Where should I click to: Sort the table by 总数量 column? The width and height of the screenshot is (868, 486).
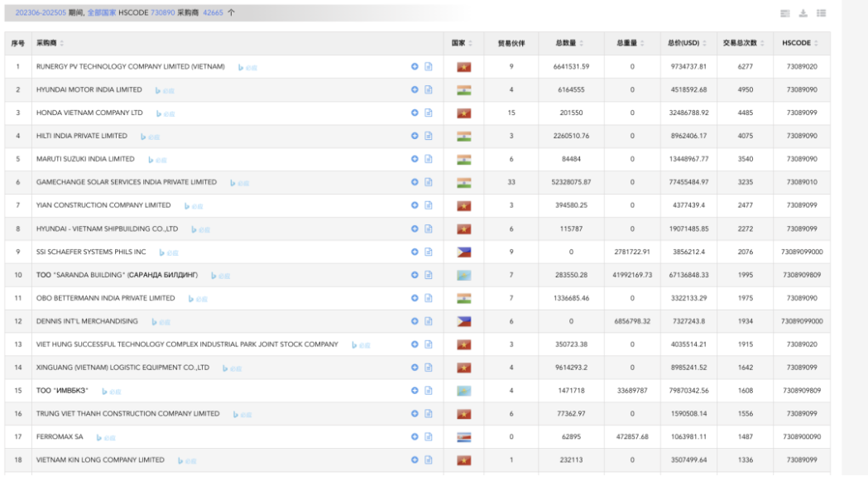(x=569, y=43)
